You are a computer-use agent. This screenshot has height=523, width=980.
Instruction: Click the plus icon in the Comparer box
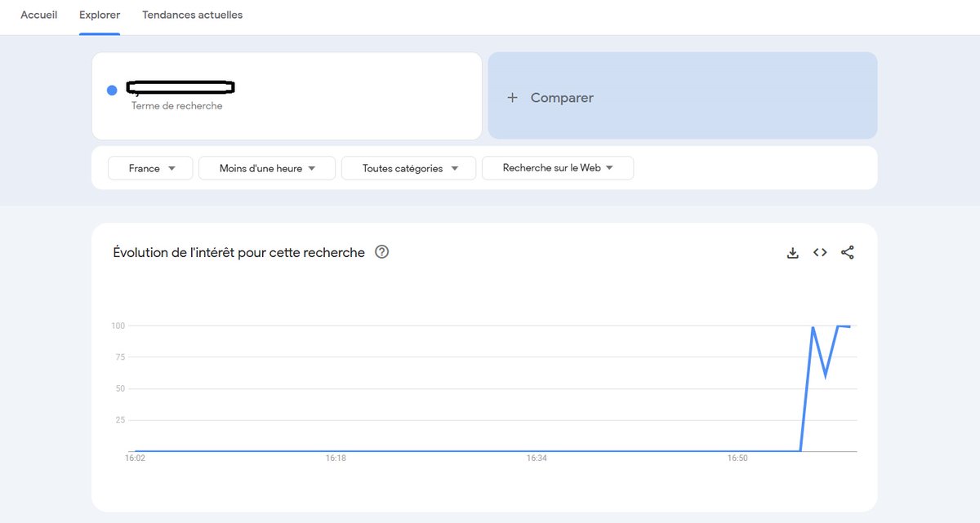[512, 97]
